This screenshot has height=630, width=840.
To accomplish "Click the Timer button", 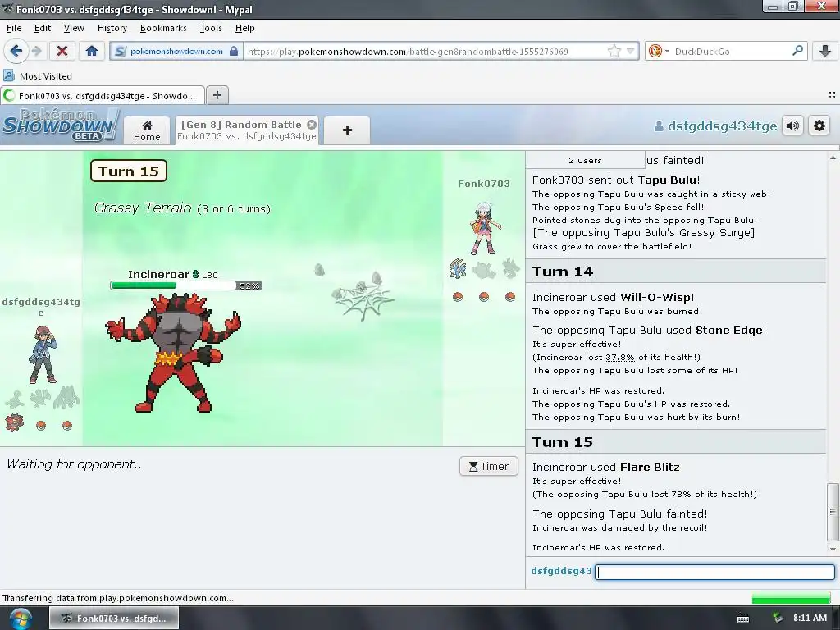I will (x=489, y=466).
